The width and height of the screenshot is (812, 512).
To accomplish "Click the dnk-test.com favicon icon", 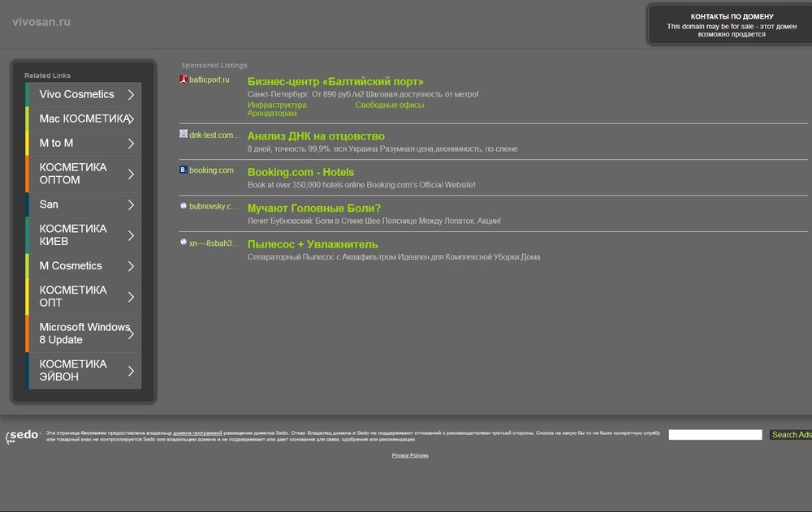I will (184, 134).
